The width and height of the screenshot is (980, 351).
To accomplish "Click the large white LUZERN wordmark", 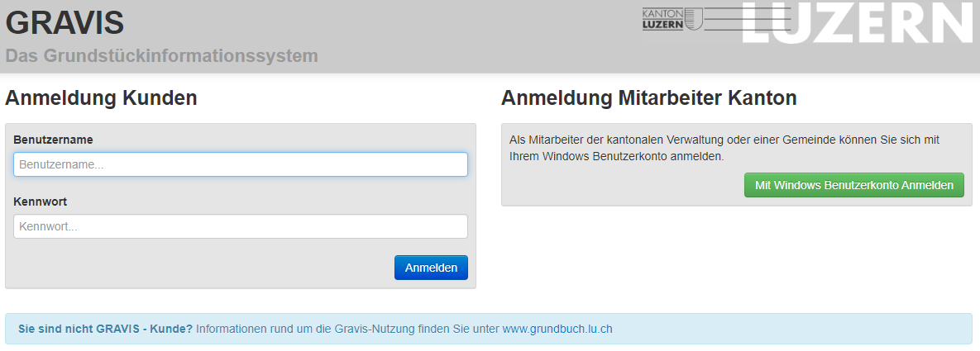I will click(x=858, y=23).
